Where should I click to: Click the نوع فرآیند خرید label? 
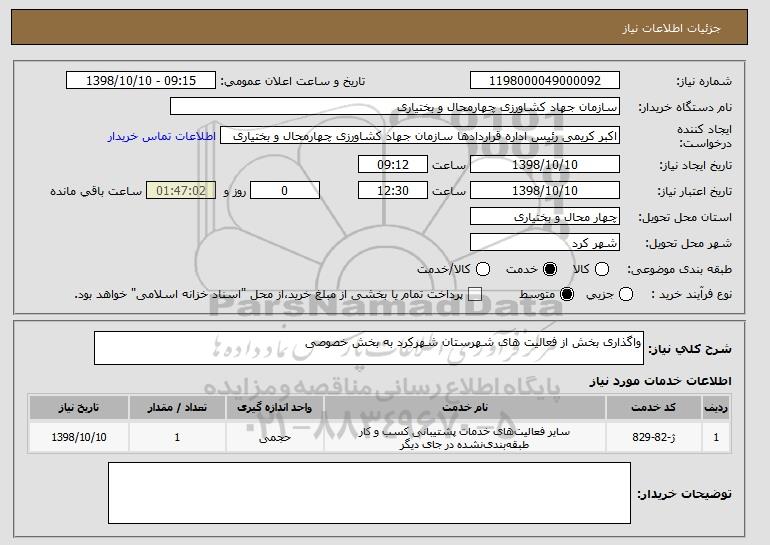tap(691, 294)
